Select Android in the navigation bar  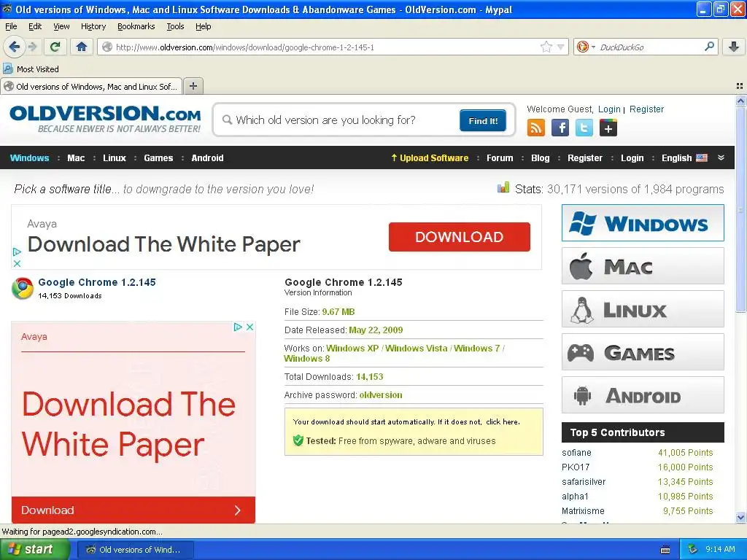[x=207, y=157]
